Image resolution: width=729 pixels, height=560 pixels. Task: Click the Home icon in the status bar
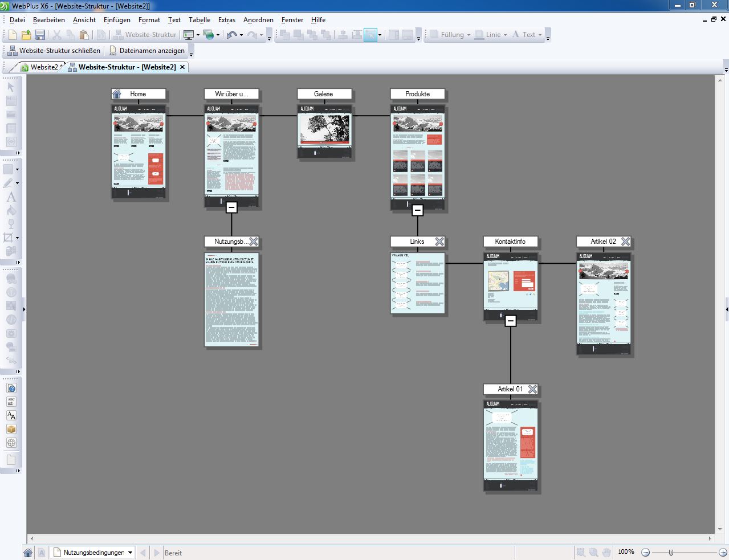coord(27,552)
